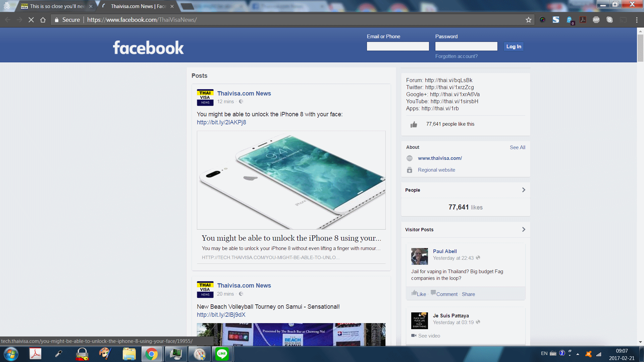This screenshot has width=644, height=362.
Task: Click See video on Je Suis Pattaya post
Action: [x=429, y=336]
